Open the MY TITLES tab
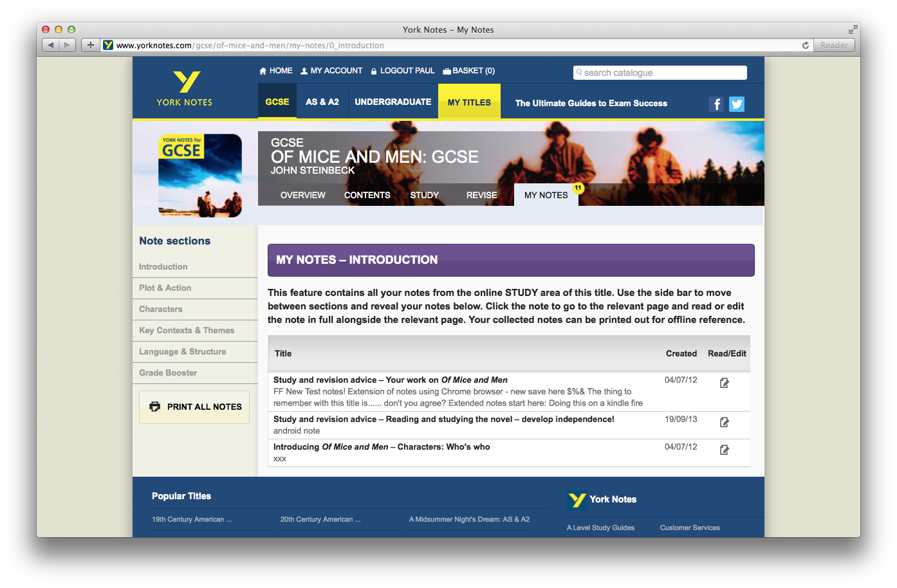 tap(469, 102)
